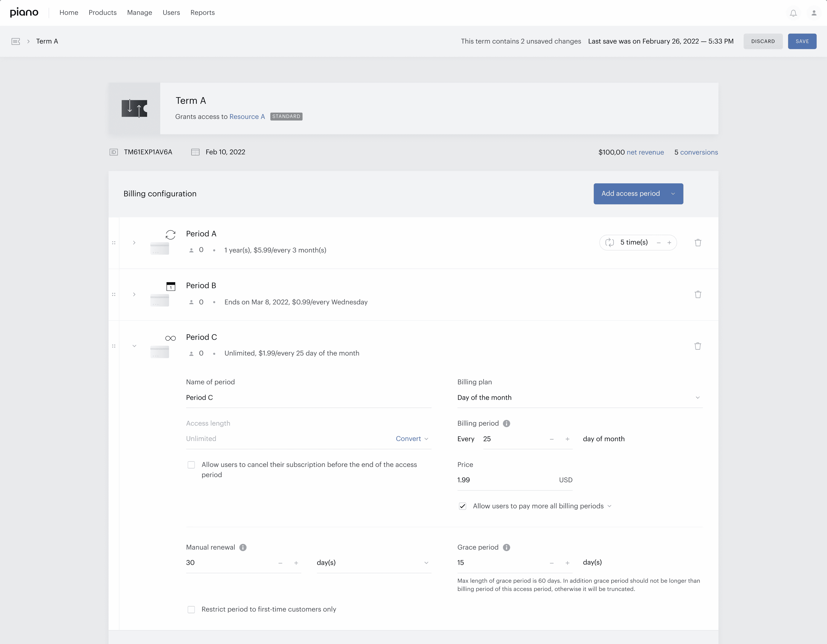Viewport: 827px width, 644px height.
Task: Check restrict period to first-time customers
Action: click(191, 609)
